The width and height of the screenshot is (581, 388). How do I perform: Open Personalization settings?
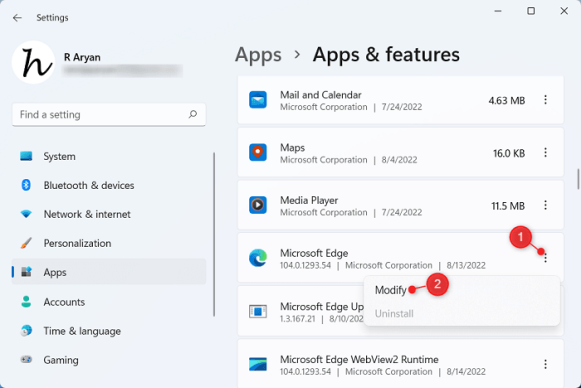[x=109, y=243]
